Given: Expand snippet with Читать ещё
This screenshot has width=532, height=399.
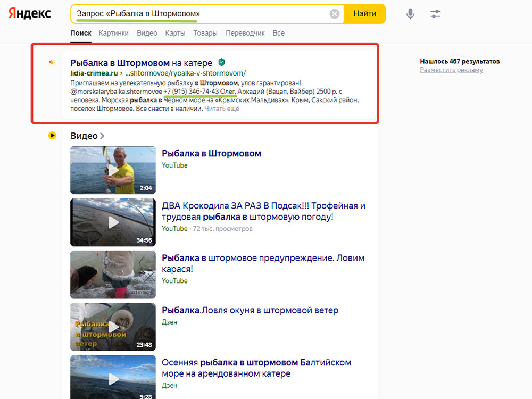Looking at the screenshot, I should pyautogui.click(x=222, y=109).
